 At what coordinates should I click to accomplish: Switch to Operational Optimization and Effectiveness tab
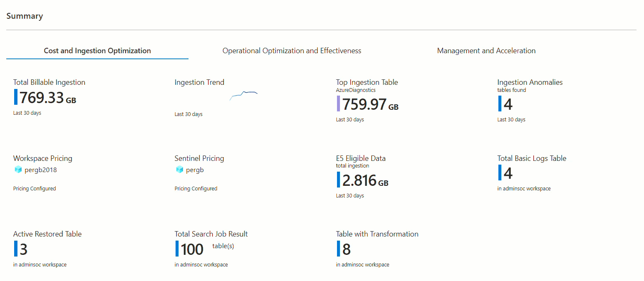coord(291,50)
